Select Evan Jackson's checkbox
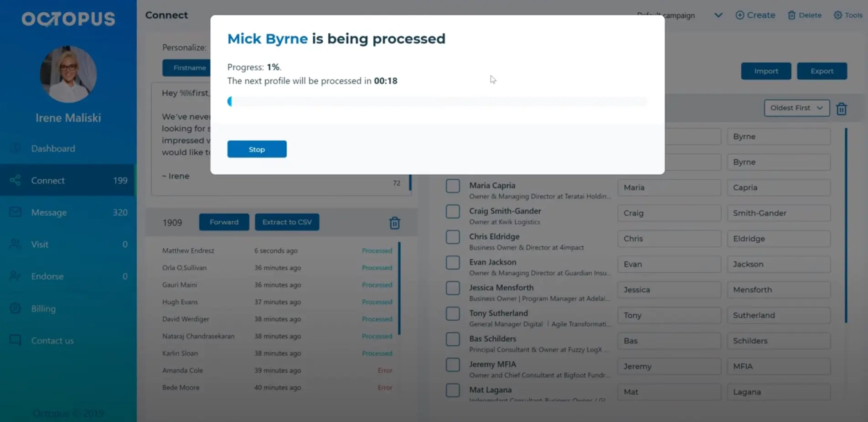 click(452, 262)
